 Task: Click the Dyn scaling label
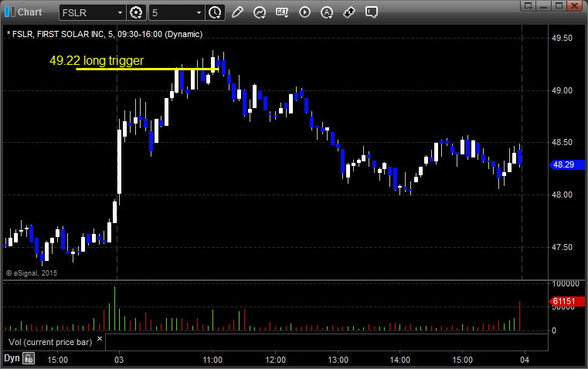point(12,358)
